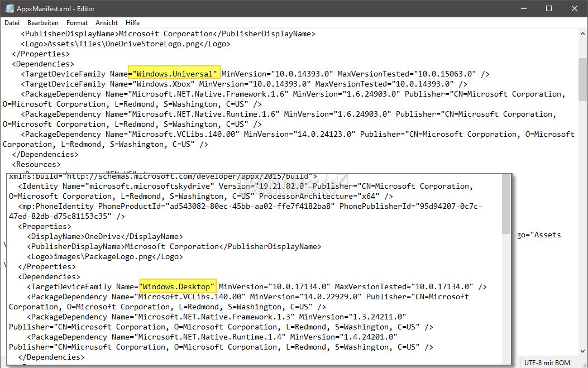Click the "<mp:PhoneIdentity" tag
The image size is (588, 368).
[56, 206]
